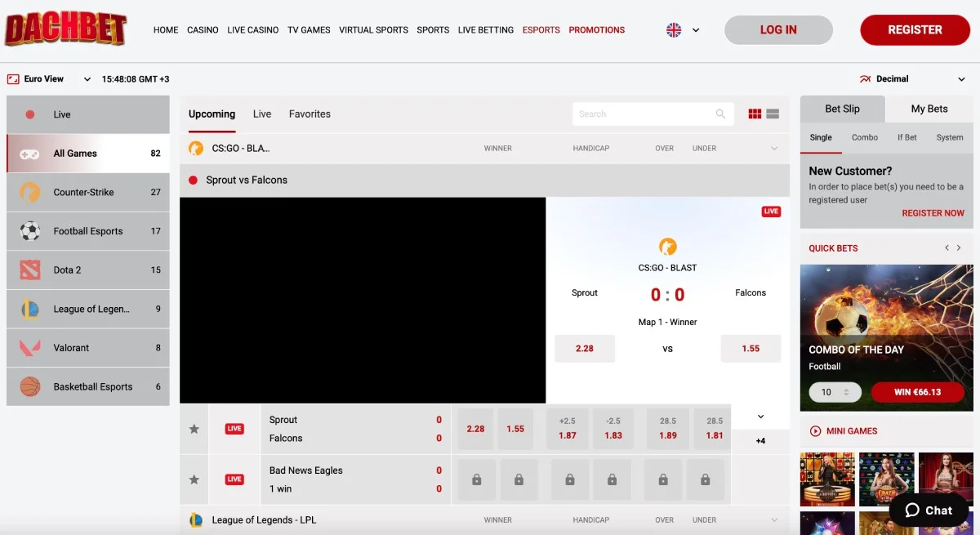
Task: Expand more markets chevron for Sprout match
Action: click(x=760, y=417)
